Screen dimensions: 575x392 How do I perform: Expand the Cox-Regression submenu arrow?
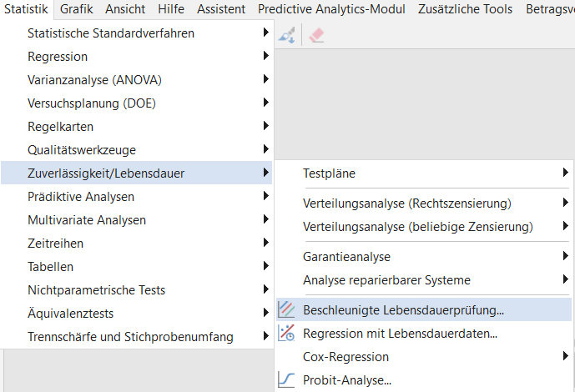(x=566, y=356)
